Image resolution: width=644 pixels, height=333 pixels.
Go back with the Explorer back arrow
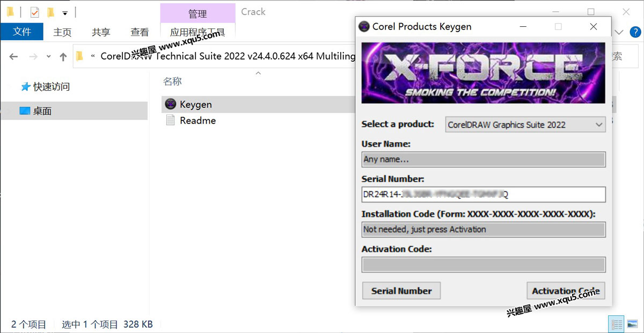click(14, 56)
